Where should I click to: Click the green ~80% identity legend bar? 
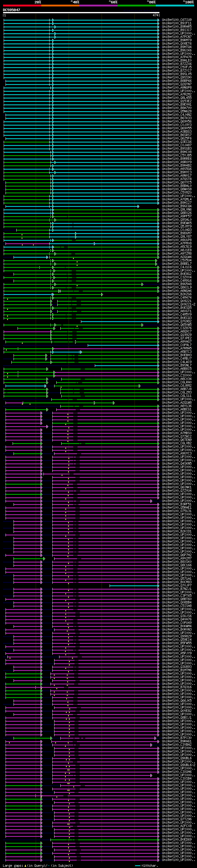(x=137, y=6)
